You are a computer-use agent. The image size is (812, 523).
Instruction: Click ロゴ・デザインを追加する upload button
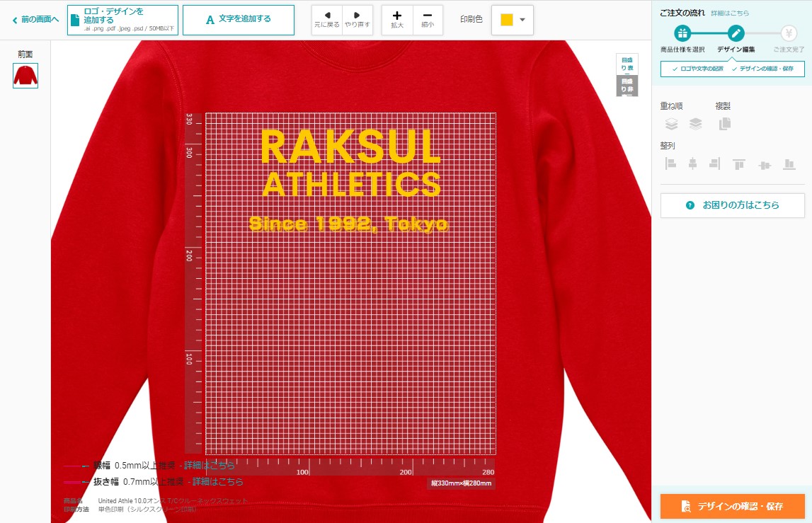point(122,21)
